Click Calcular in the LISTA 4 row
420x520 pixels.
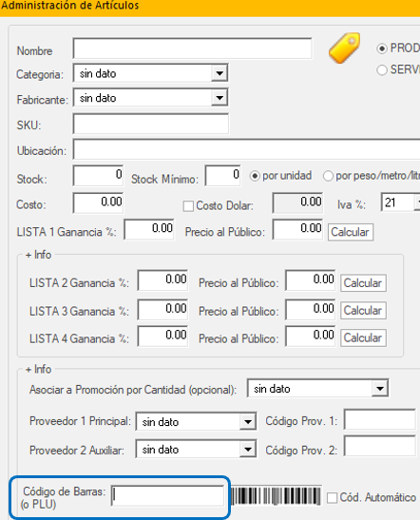point(363,337)
